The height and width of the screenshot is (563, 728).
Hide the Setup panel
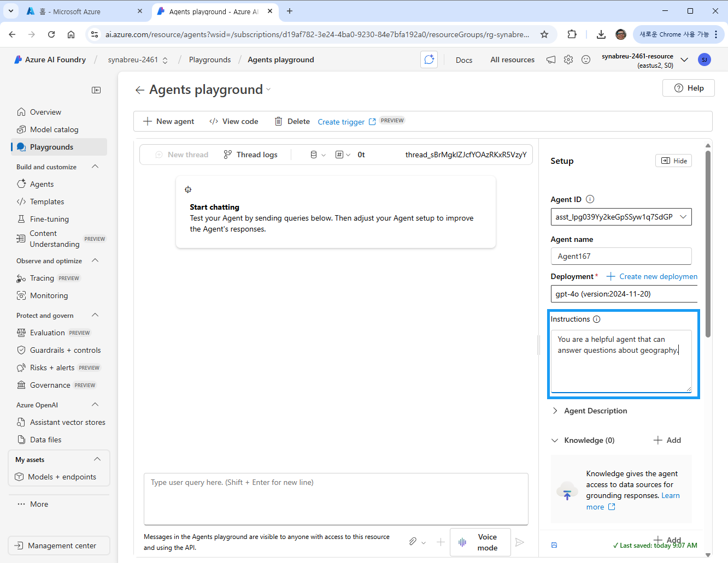[x=673, y=161]
